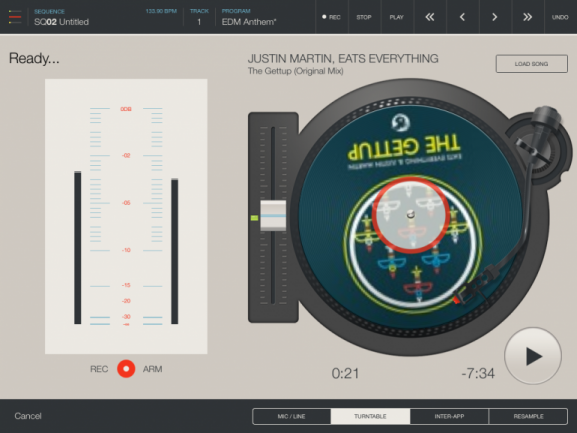Viewport: 577px width, 433px height.
Task: Jump forward with double right arrow
Action: 527,17
